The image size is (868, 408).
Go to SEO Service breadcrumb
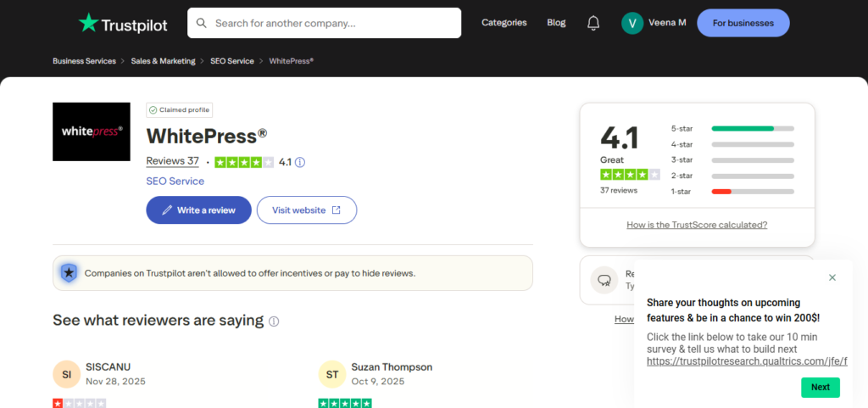232,61
